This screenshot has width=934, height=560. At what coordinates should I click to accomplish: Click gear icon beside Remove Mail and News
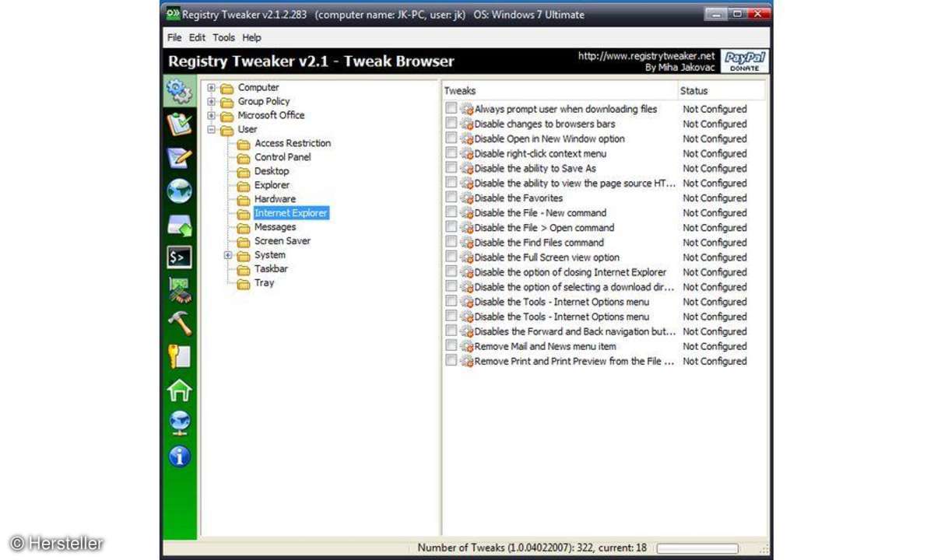click(x=467, y=346)
